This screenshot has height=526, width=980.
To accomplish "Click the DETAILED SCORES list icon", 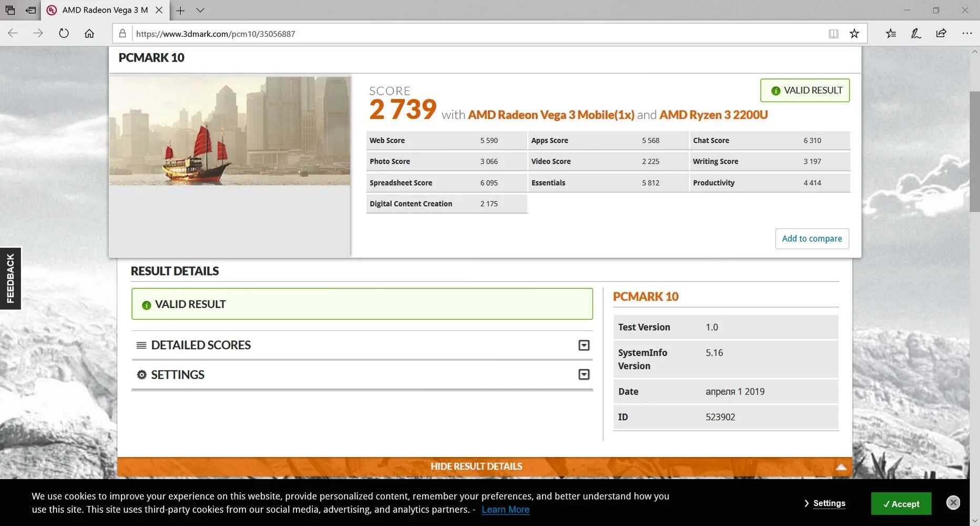I will click(141, 346).
